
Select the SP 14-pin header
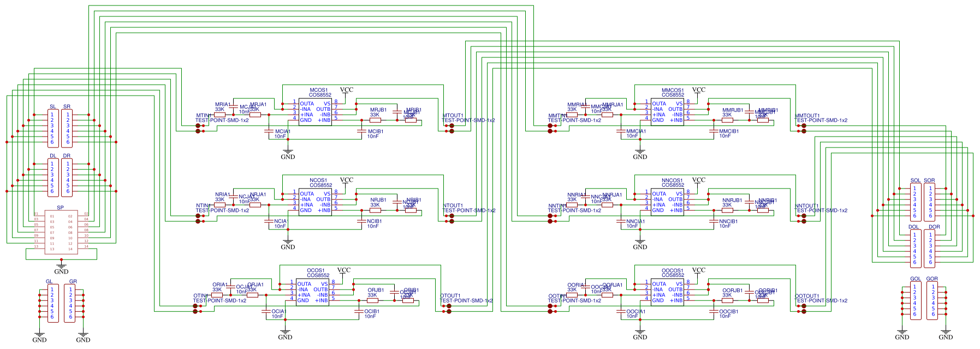61,232
